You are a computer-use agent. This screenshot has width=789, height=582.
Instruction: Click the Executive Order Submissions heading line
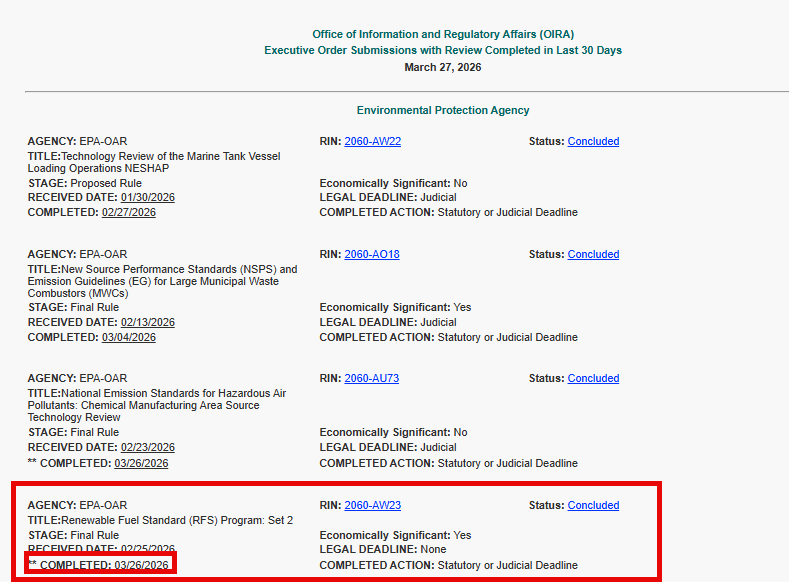(443, 50)
